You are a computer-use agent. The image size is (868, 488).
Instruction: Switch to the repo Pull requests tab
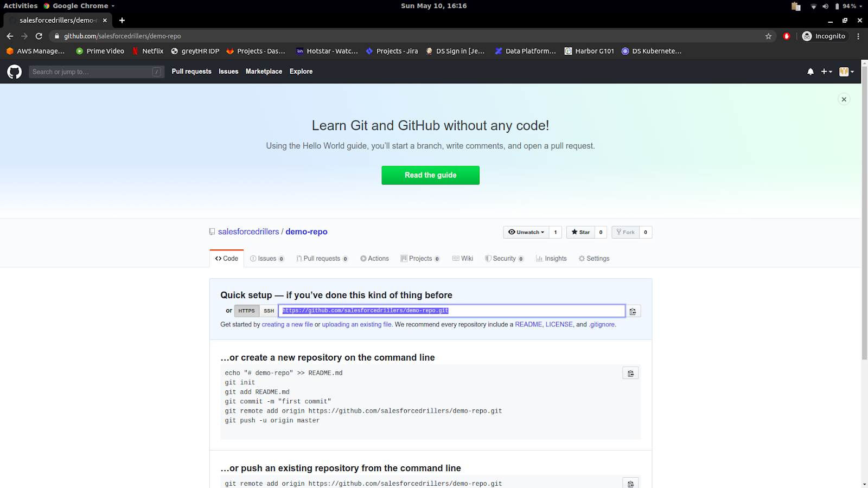[x=322, y=259]
